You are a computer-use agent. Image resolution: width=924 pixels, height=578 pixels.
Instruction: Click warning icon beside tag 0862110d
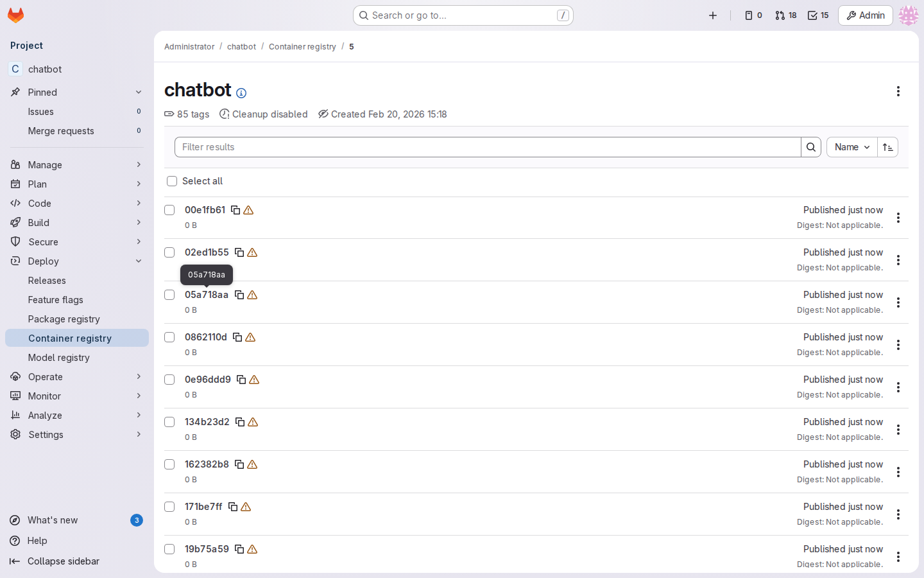250,337
